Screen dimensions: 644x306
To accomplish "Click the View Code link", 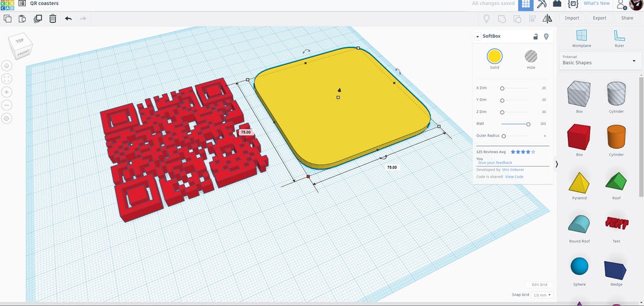I will pyautogui.click(x=514, y=177).
